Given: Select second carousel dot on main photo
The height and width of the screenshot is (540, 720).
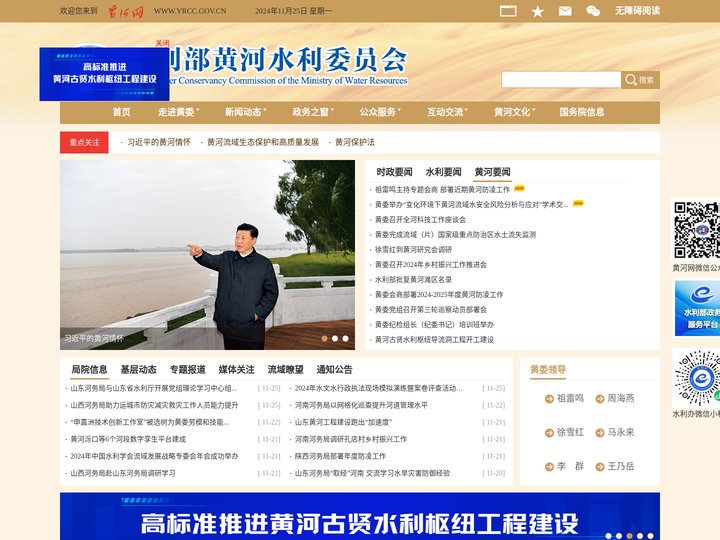Looking at the screenshot, I should 335,338.
